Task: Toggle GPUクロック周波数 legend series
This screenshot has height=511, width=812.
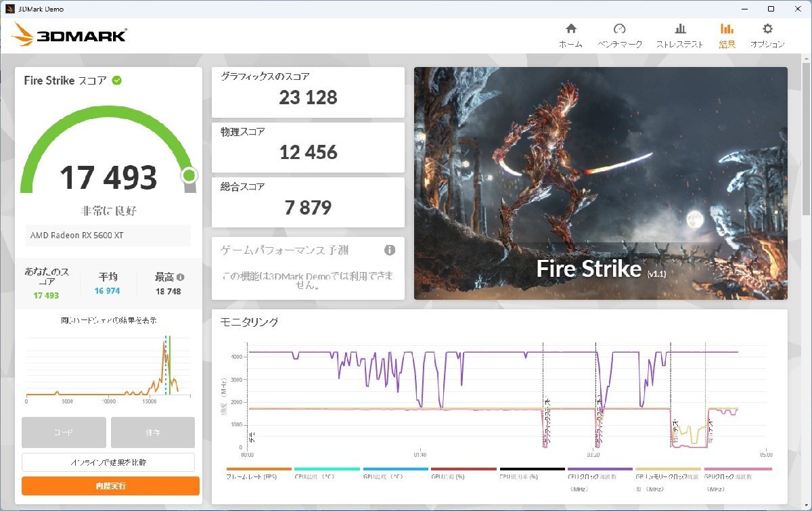Action: (738, 479)
